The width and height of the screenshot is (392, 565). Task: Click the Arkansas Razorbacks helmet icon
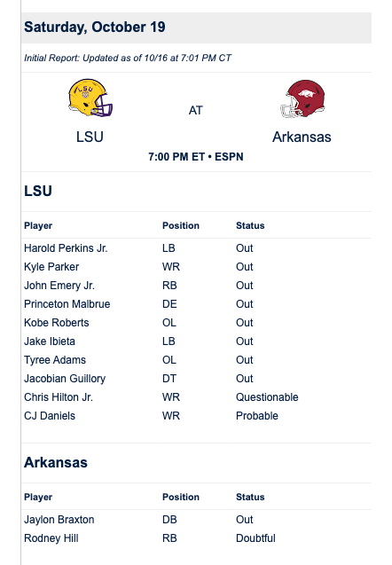coord(302,98)
